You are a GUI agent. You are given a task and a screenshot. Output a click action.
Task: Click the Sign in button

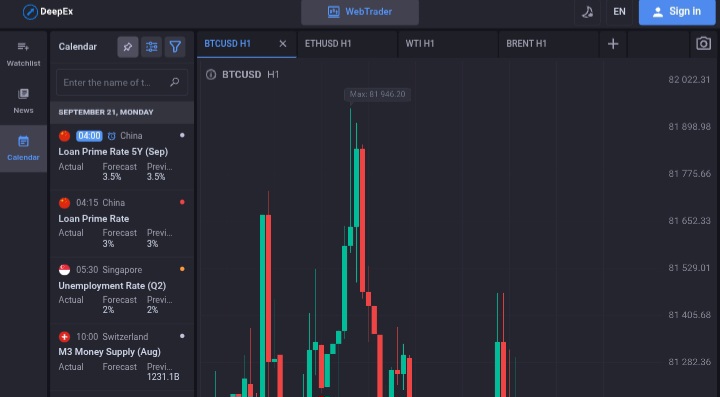[677, 12]
